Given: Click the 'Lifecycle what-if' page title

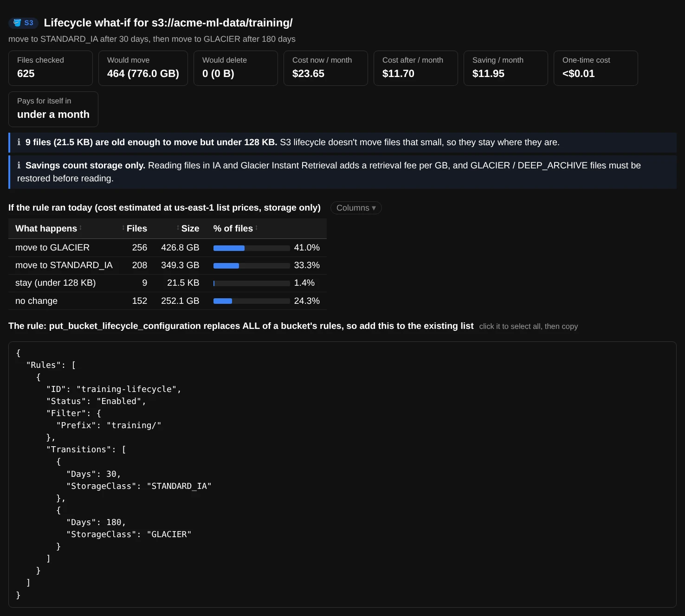Looking at the screenshot, I should (168, 23).
